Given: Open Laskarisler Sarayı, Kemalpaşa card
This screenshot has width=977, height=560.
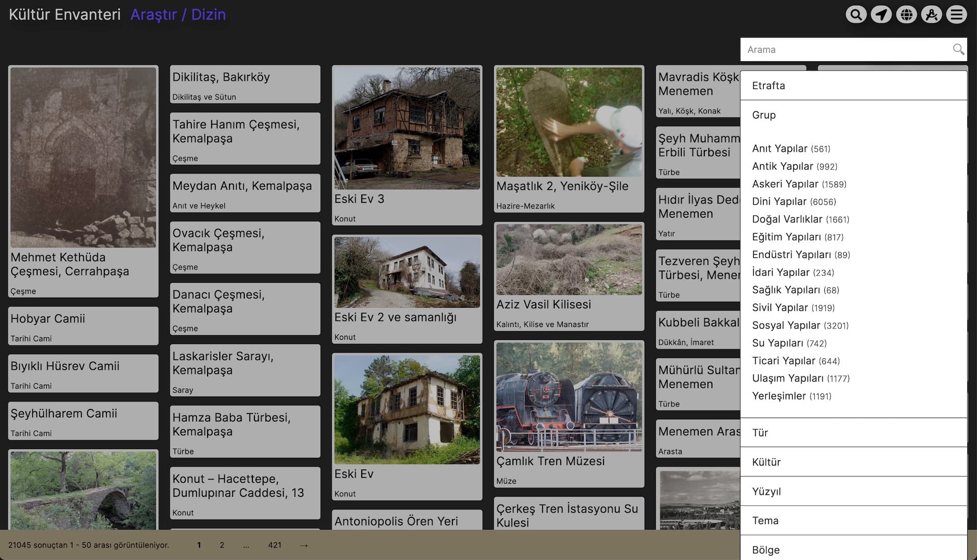Looking at the screenshot, I should (x=245, y=370).
